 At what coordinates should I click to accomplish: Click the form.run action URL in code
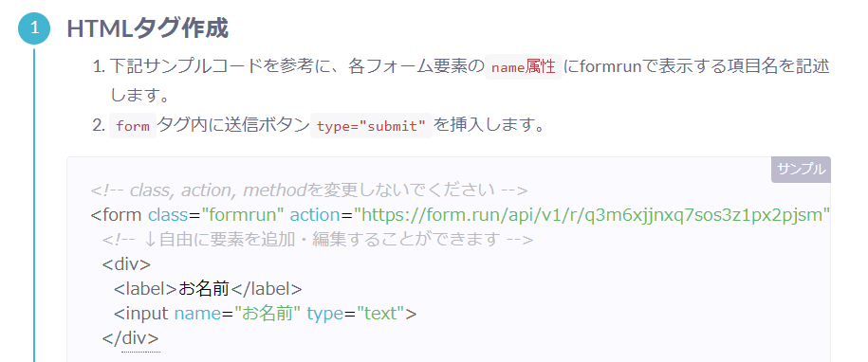(592, 214)
